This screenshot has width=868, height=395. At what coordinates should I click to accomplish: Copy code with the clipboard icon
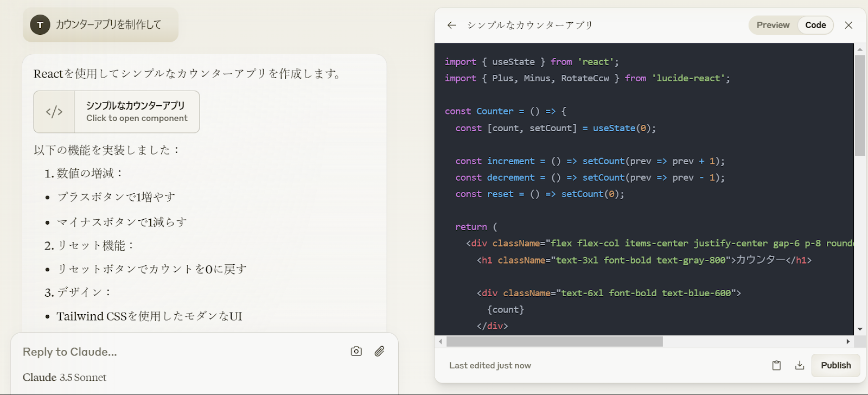pyautogui.click(x=776, y=365)
